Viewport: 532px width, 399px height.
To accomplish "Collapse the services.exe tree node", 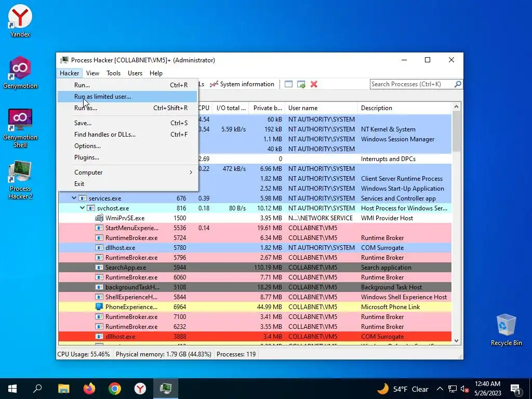I will [x=74, y=198].
